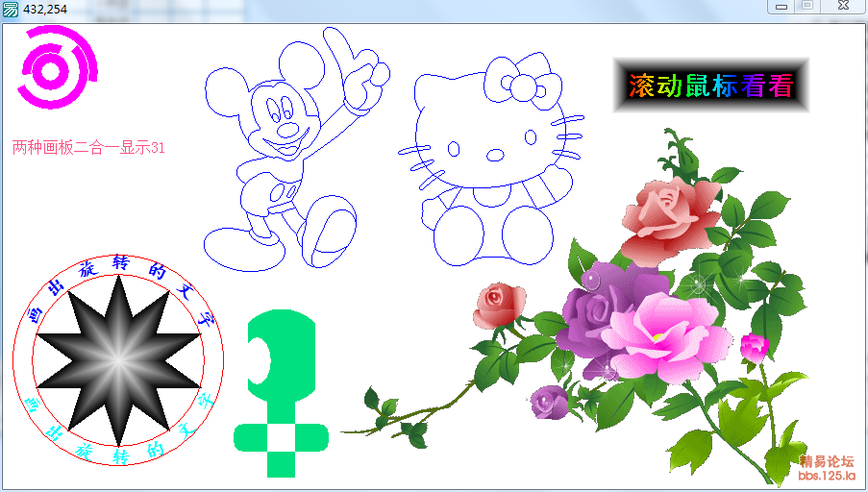Image resolution: width=868 pixels, height=492 pixels.
Task: Minimize the window
Action: [x=781, y=7]
